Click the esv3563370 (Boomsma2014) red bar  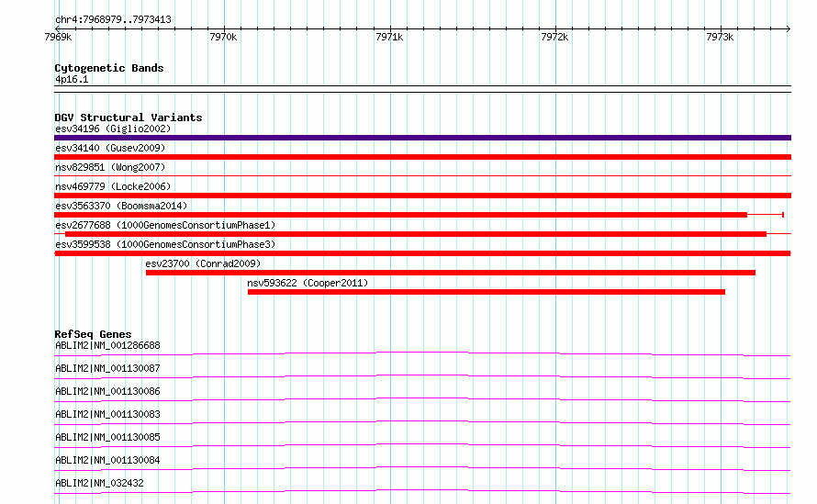coord(400,215)
